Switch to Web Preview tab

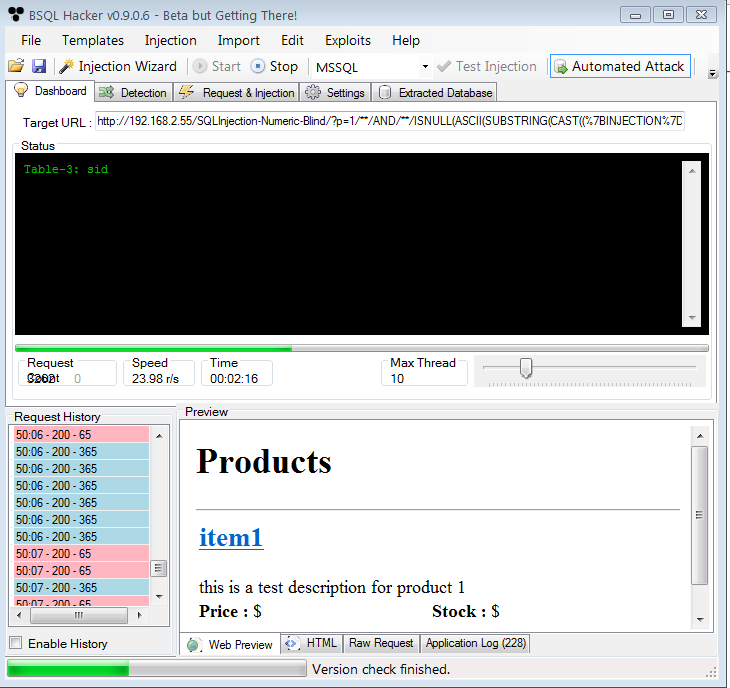(x=230, y=644)
